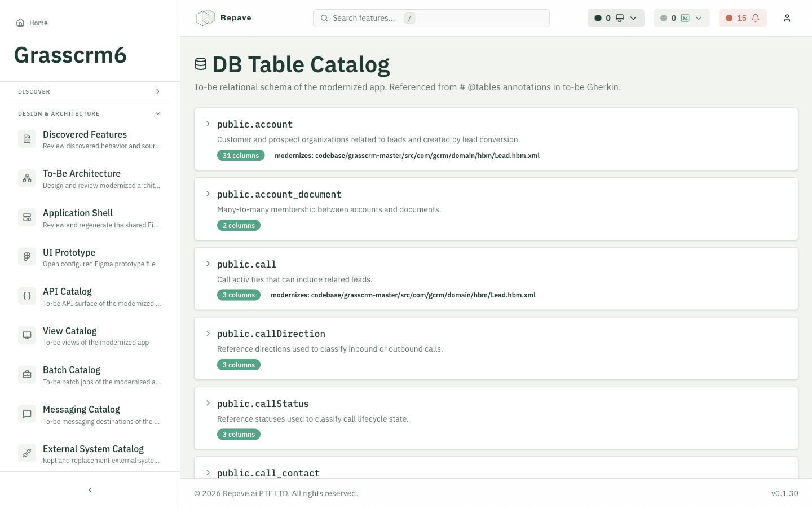Open Discovered Features document icon
This screenshot has height=508, width=812.
click(x=27, y=139)
